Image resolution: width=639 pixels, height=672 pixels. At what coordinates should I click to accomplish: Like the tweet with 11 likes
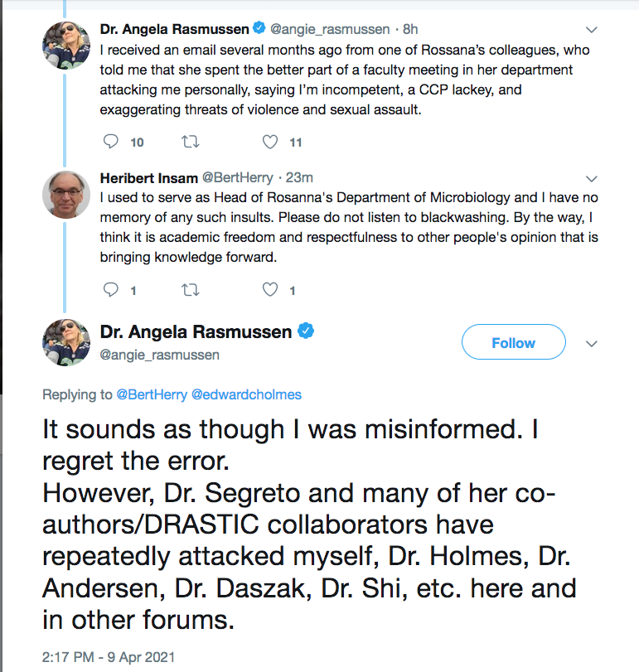tap(270, 143)
